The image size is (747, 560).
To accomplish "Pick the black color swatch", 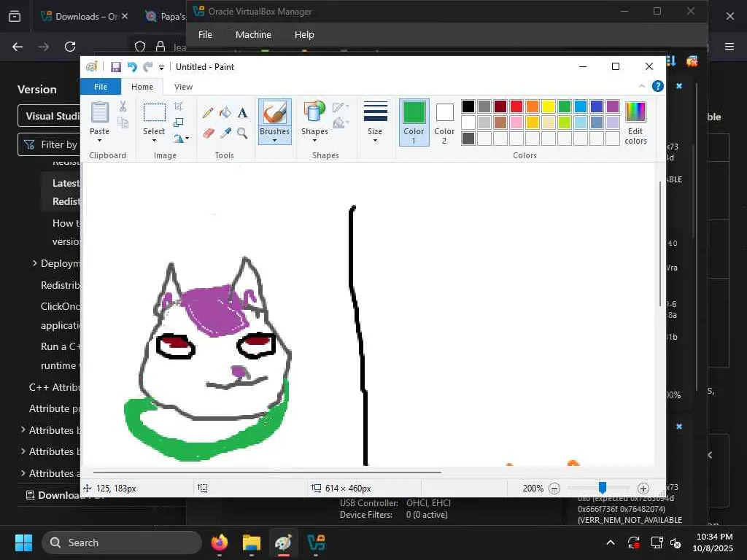I will (x=468, y=106).
